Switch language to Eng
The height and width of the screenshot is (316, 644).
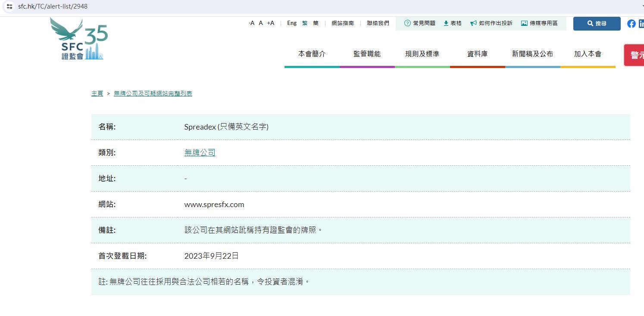(x=292, y=23)
